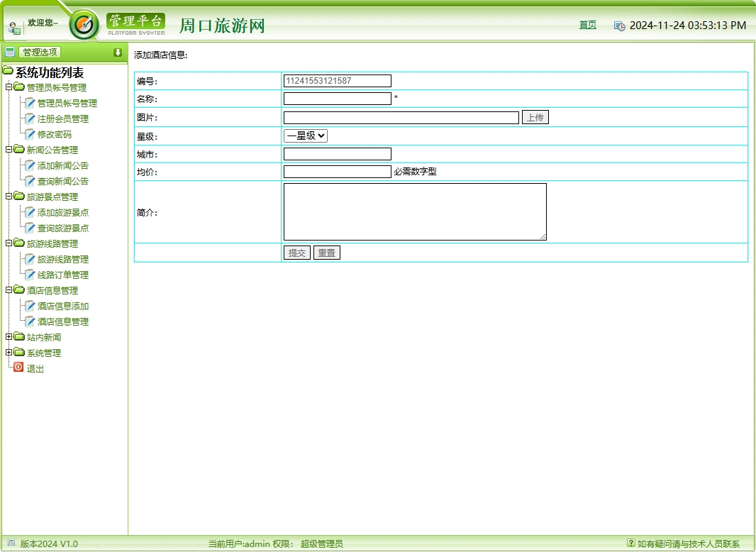Select 酒店信息添加 in the sidebar menu

pos(59,306)
